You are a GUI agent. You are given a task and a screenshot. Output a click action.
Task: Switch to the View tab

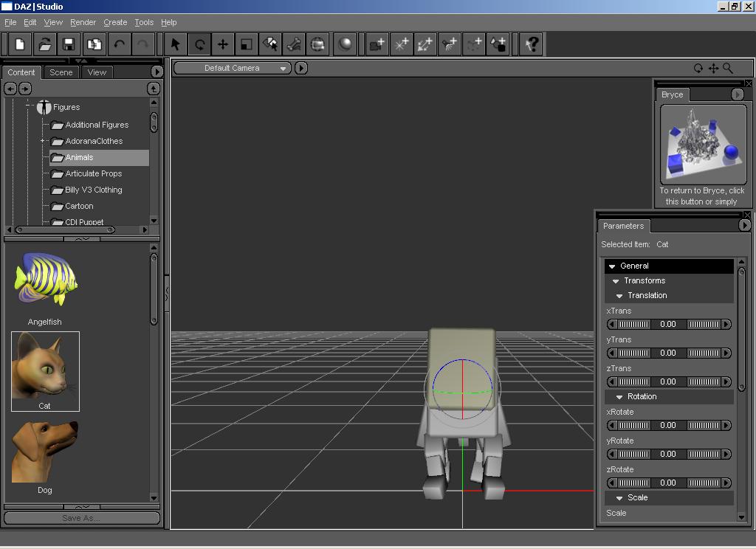click(97, 72)
